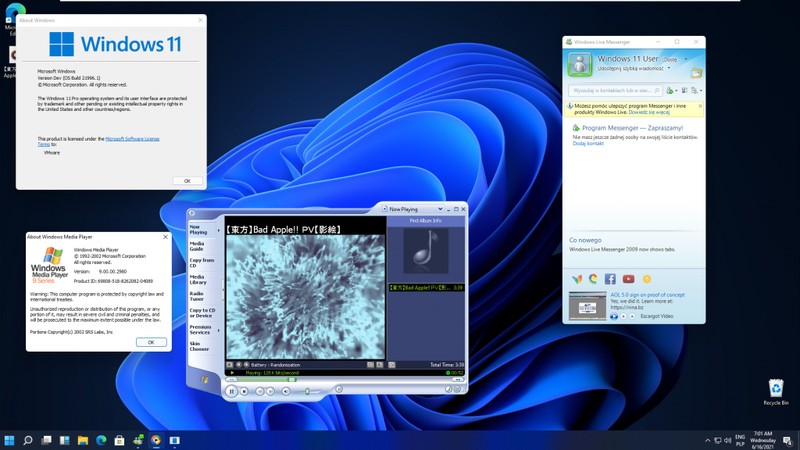The image size is (800, 450).
Task: Stop playback in Windows Media Player
Action: tap(244, 391)
